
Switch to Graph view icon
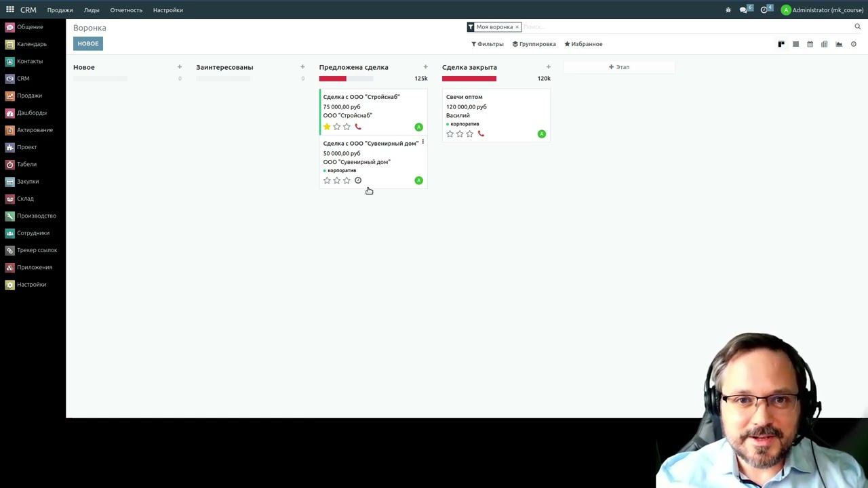coord(839,44)
